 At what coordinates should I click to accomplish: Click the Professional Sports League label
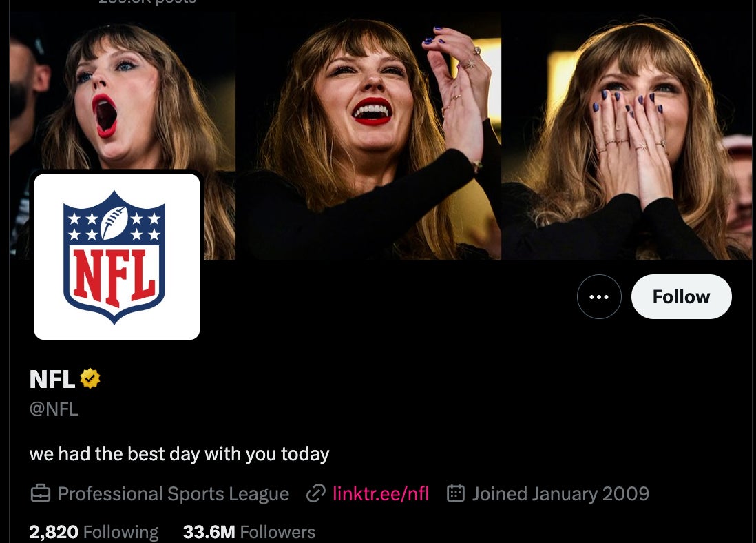pos(173,493)
